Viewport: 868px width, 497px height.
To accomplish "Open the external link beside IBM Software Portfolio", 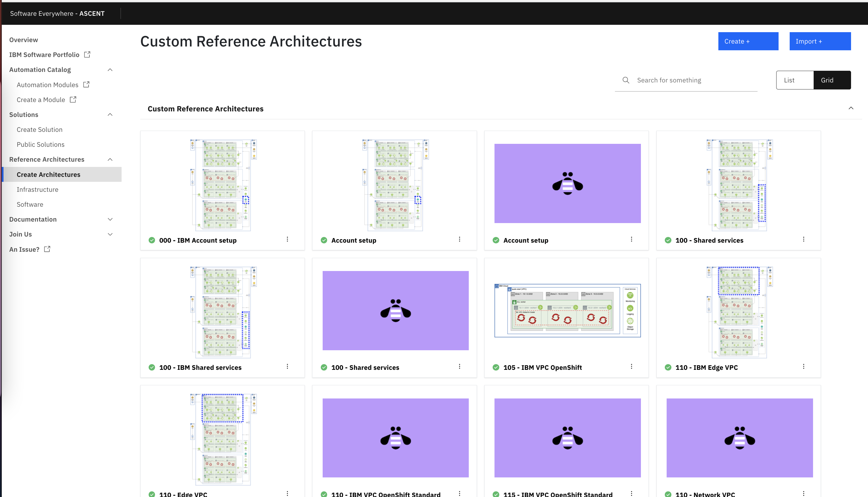I will coord(87,54).
